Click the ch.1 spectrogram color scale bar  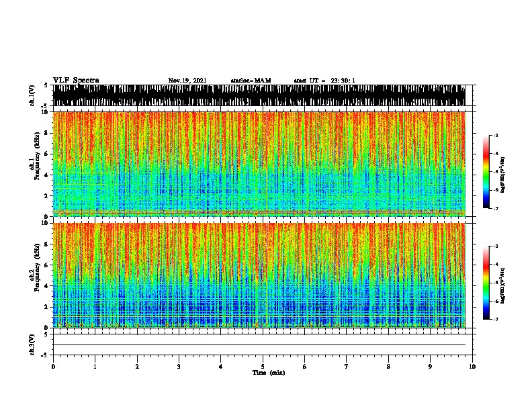click(x=486, y=172)
